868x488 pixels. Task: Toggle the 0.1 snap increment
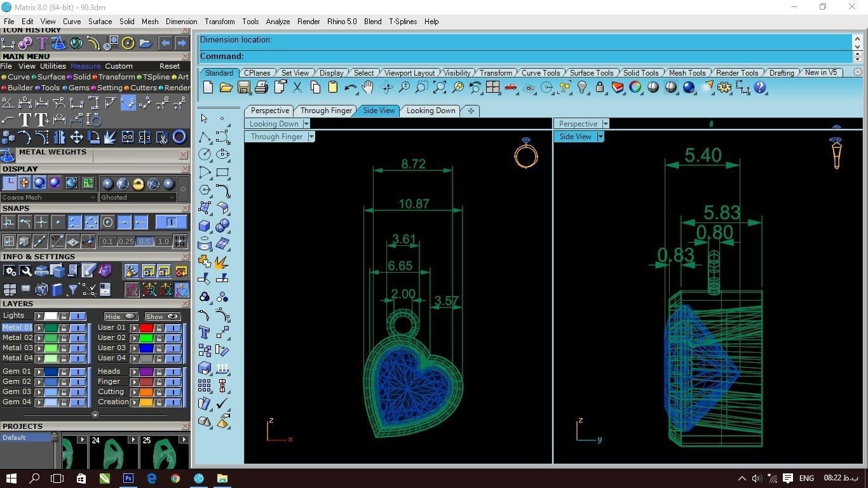[x=108, y=241]
